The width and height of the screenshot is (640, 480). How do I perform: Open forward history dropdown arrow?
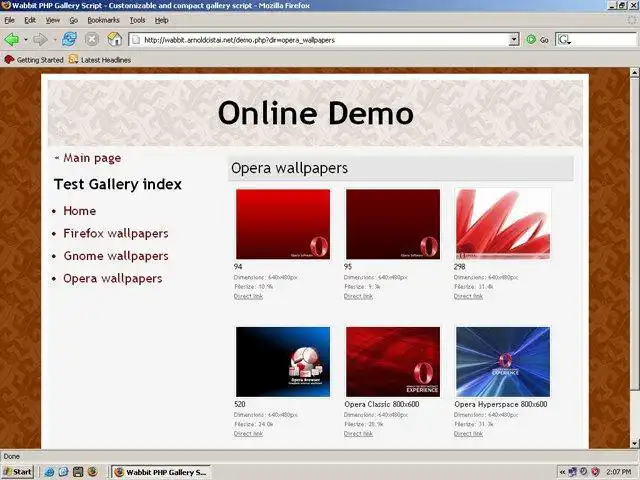coord(54,40)
